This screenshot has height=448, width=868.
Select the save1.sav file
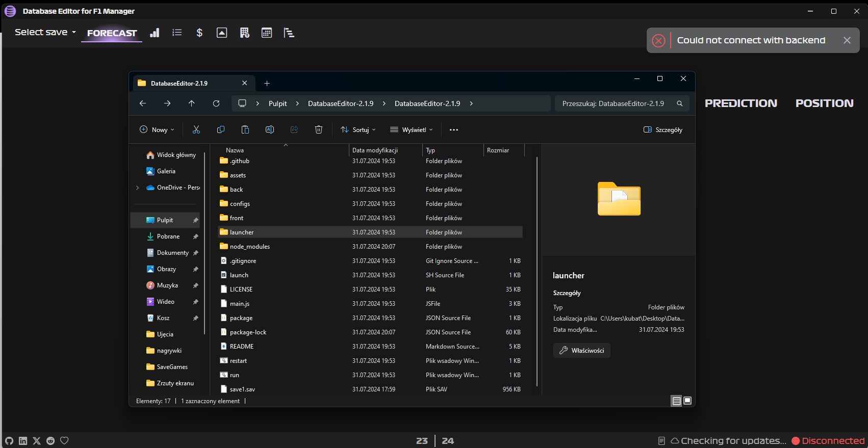(370, 389)
